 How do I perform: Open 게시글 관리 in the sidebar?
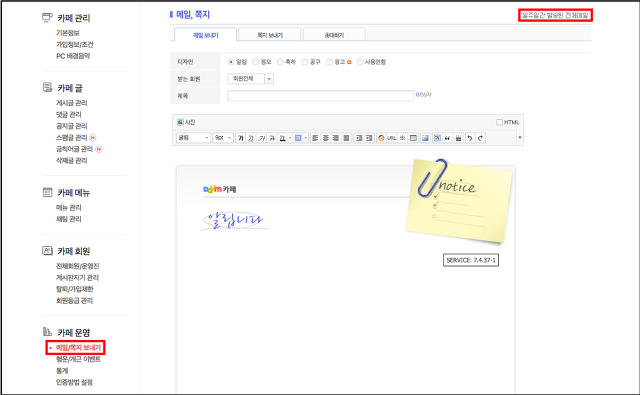click(x=71, y=103)
